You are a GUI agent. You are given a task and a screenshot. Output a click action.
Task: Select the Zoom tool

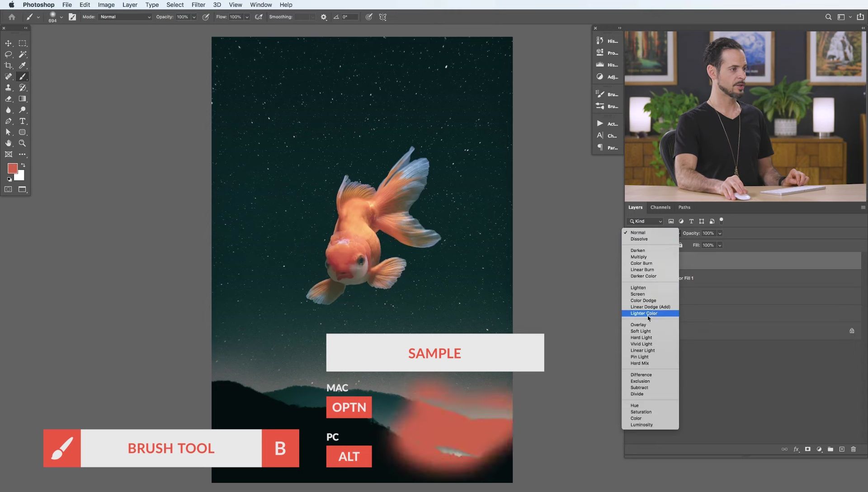pyautogui.click(x=22, y=143)
